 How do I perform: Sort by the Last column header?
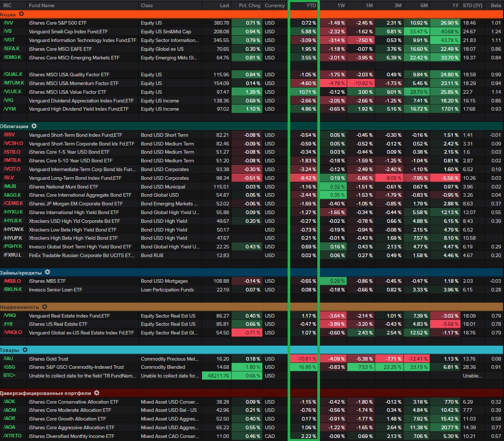coord(225,6)
